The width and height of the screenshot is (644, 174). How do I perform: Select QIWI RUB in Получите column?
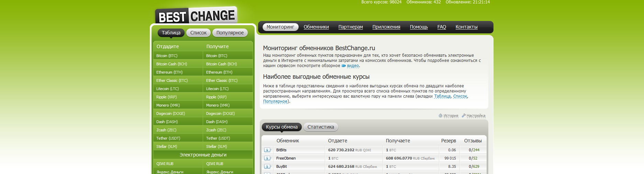click(228, 164)
